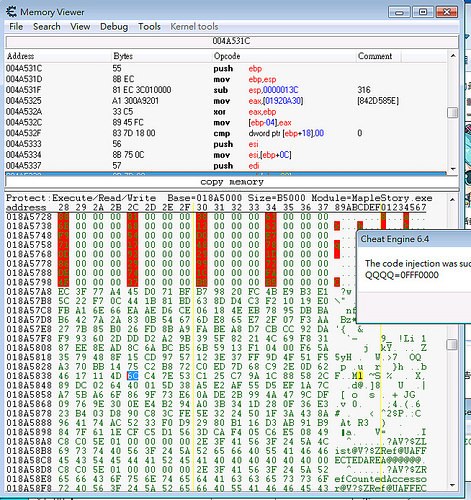This screenshot has height=500, width=471.
Task: Click hex row address 018A58F8
Action: (29, 488)
